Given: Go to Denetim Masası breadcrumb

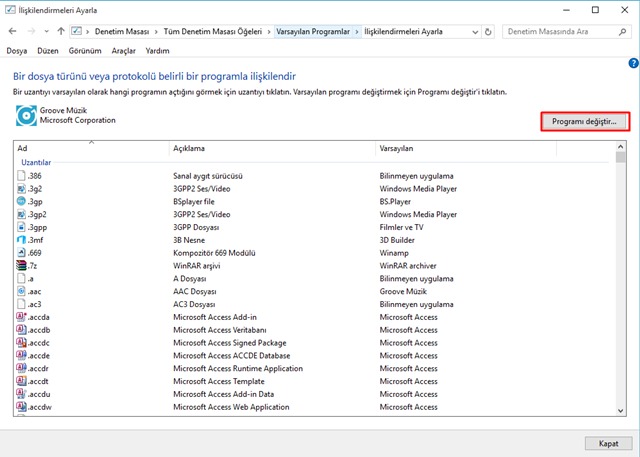Looking at the screenshot, I should click(122, 31).
